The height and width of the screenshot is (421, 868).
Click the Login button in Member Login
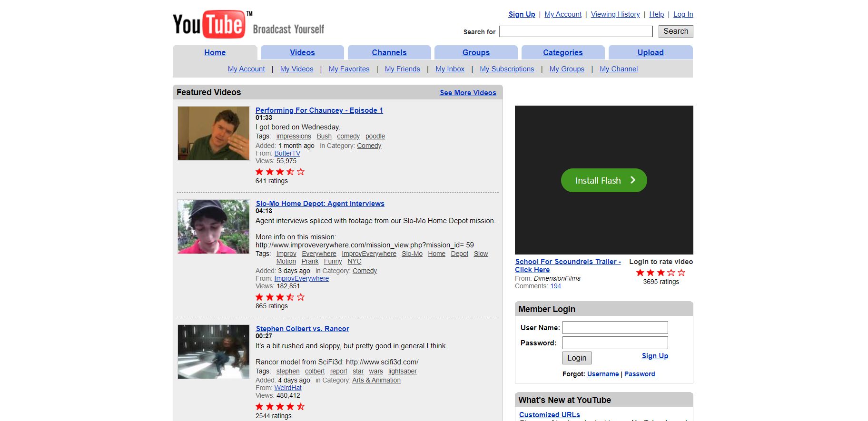point(577,358)
